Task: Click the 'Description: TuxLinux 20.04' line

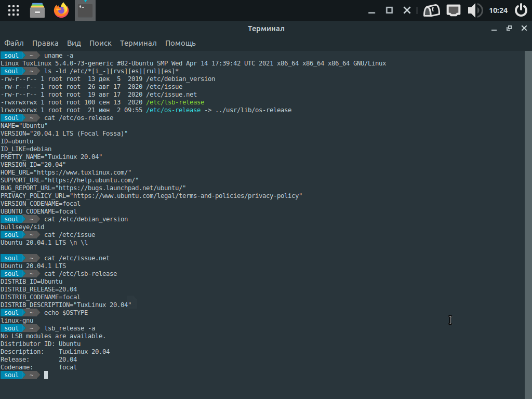Action: pyautogui.click(x=55, y=352)
